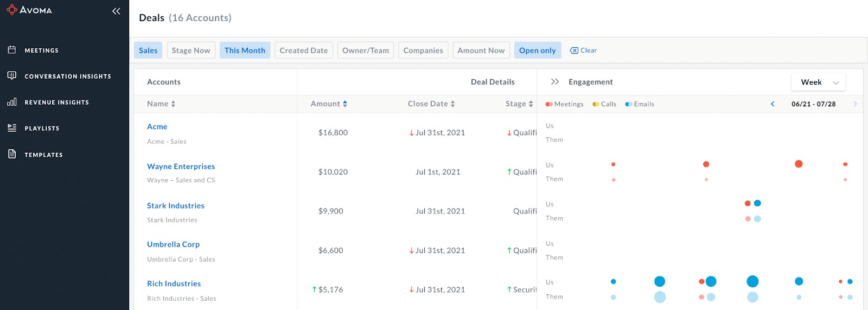Click the 'Acme - Sales' deal name
Image resolution: width=868 pixels, height=310 pixels.
pyautogui.click(x=167, y=142)
